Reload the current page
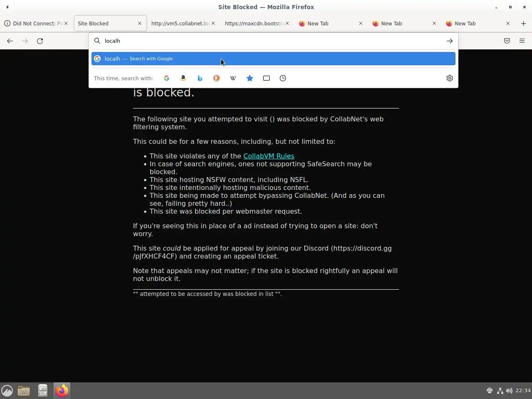This screenshot has width=532, height=399. [x=40, y=41]
